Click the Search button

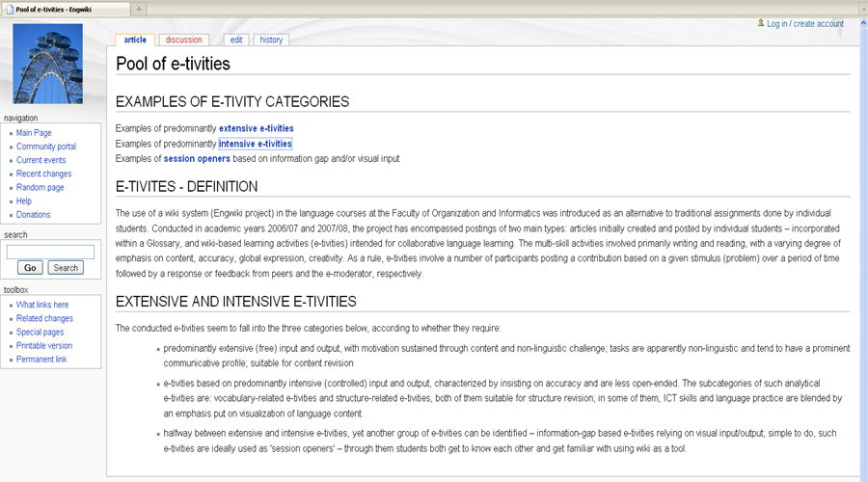pos(66,268)
